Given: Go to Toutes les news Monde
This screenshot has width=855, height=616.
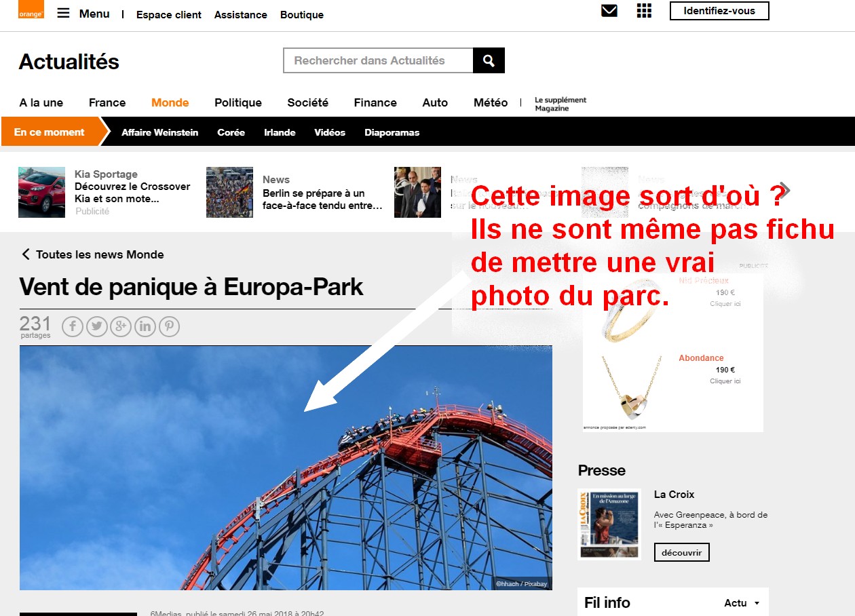Looking at the screenshot, I should pos(100,254).
